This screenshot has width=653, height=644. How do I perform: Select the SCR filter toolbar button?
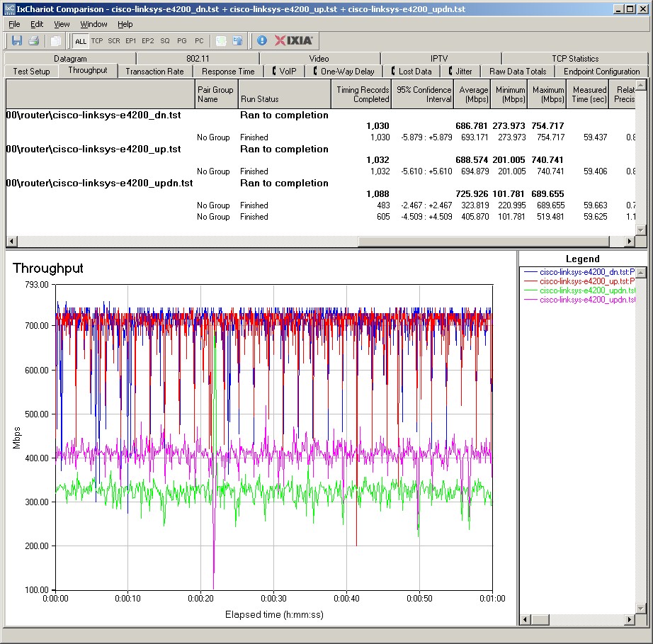(x=114, y=41)
